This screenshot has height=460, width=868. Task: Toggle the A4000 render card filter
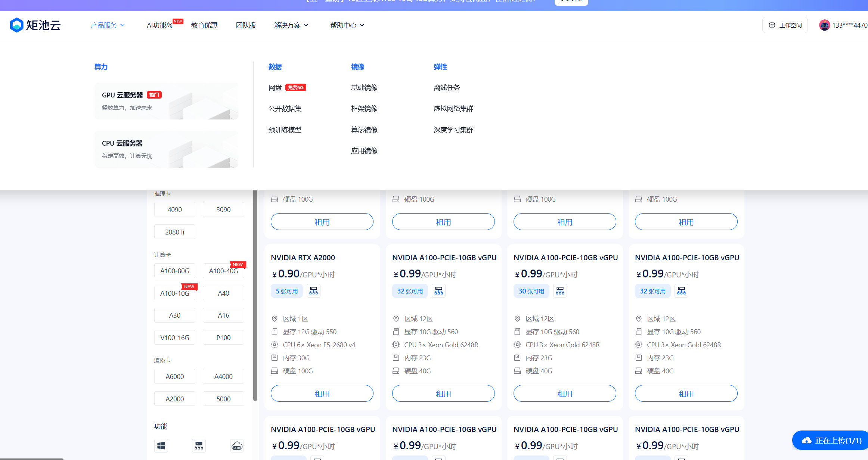point(223,376)
